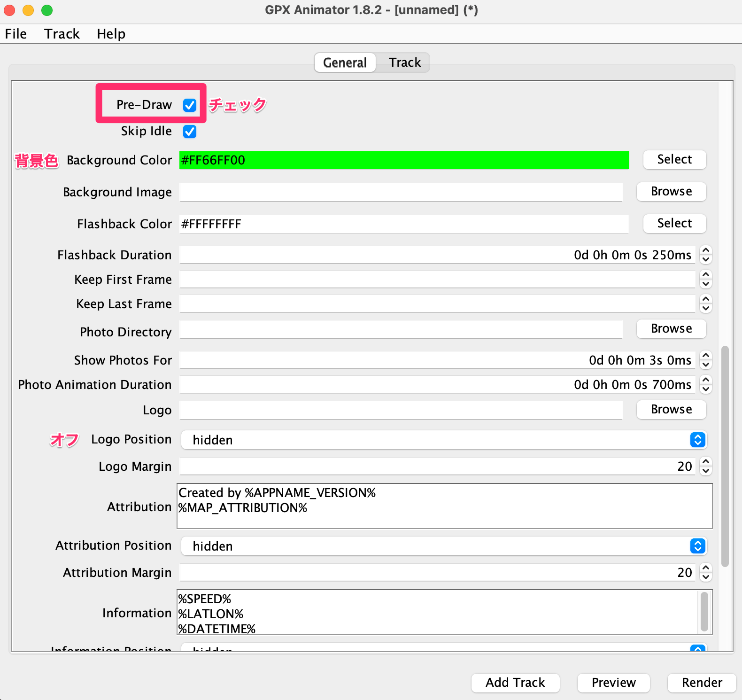Toggle the Skip Idle checkbox

190,132
